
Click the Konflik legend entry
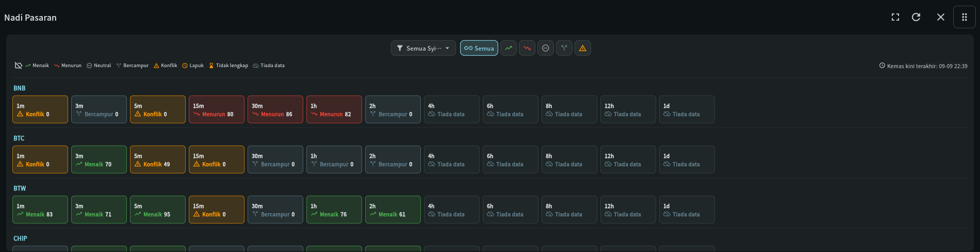click(165, 66)
